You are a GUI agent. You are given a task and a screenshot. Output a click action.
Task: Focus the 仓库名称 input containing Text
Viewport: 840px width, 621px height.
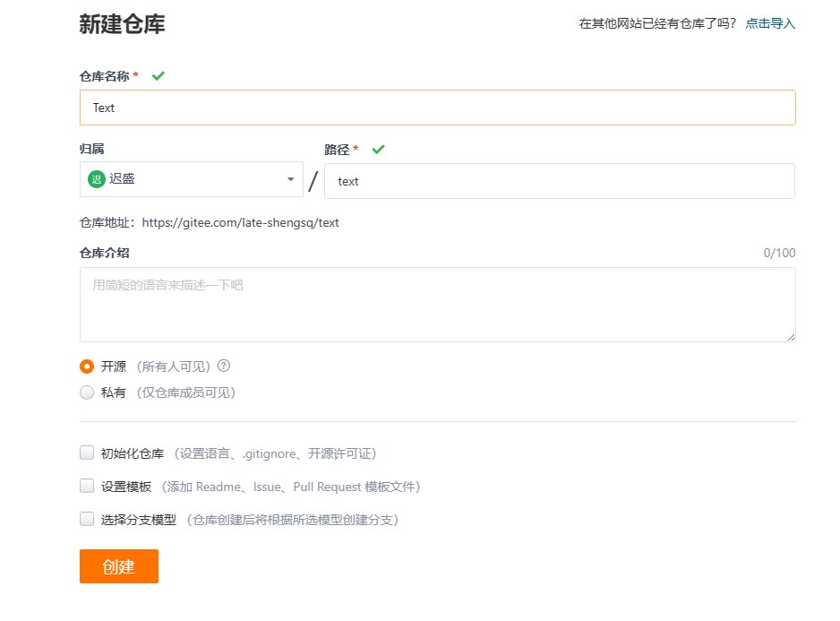437,108
